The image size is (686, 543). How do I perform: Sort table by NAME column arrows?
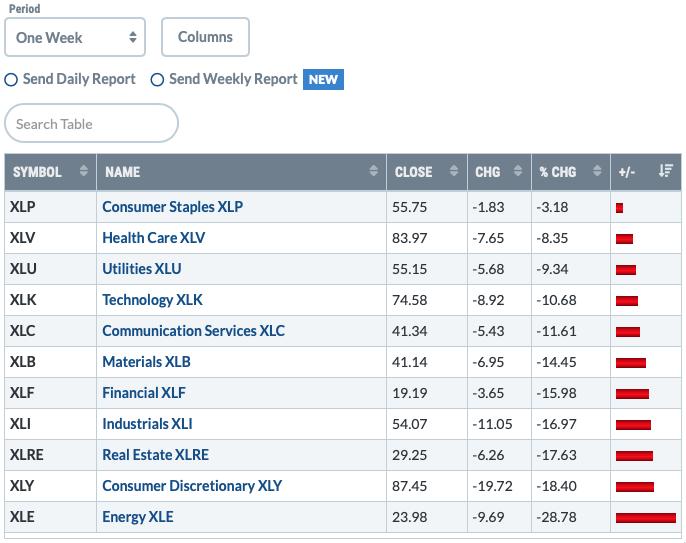coord(373,171)
